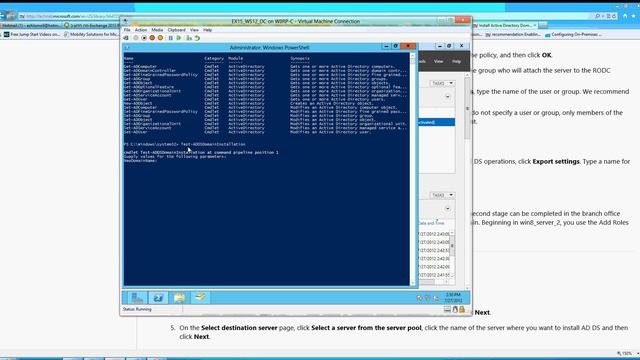Image resolution: width=640 pixels, height=360 pixels.
Task: Click the Turn Off VM toolbar icon
Action: (x=144, y=38)
